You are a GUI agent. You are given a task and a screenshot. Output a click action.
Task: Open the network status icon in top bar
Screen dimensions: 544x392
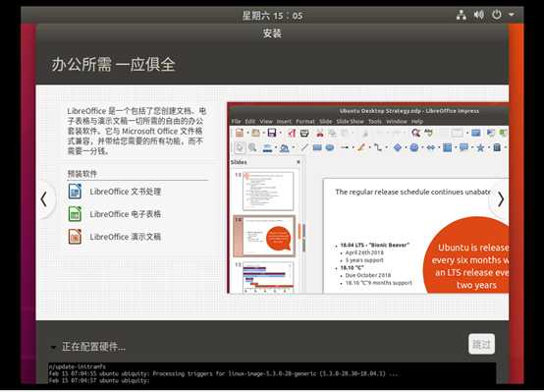pyautogui.click(x=461, y=15)
